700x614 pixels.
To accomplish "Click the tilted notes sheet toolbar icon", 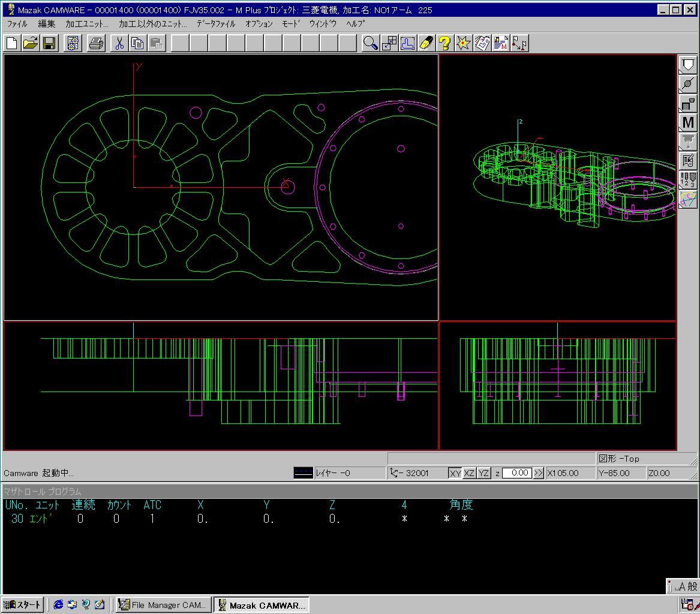I will [482, 43].
